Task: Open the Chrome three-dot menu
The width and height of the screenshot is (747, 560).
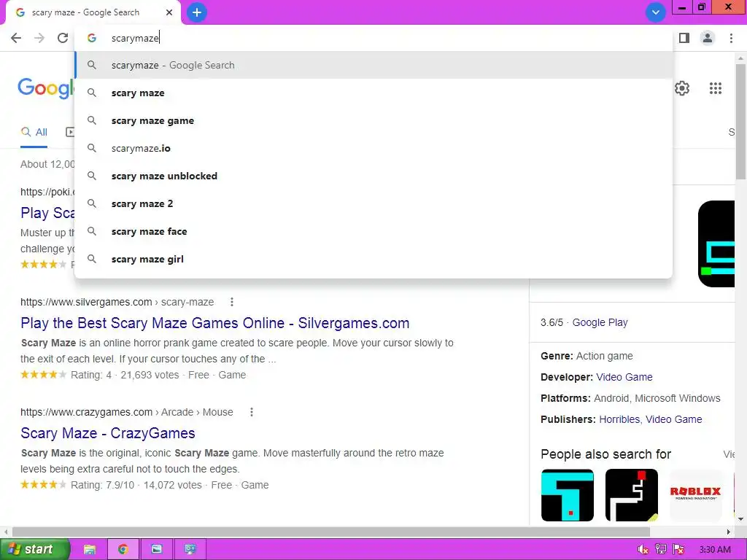Action: [x=731, y=38]
